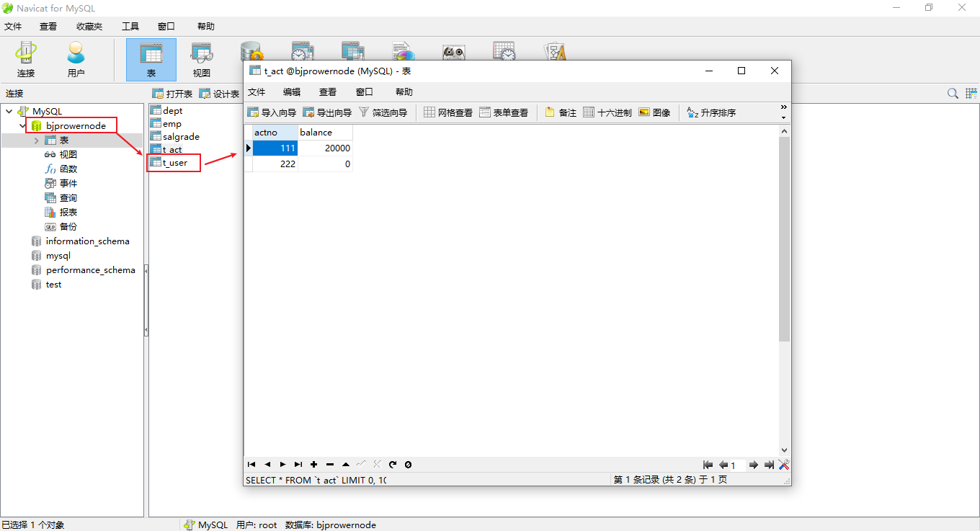Collapse the bjprowernode database arrow
The image size is (980, 531).
tap(23, 126)
